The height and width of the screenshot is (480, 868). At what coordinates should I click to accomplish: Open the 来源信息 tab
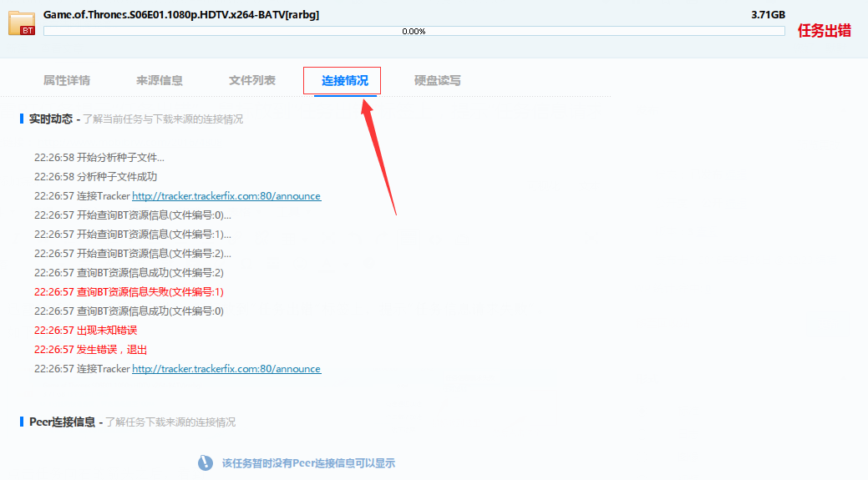160,81
